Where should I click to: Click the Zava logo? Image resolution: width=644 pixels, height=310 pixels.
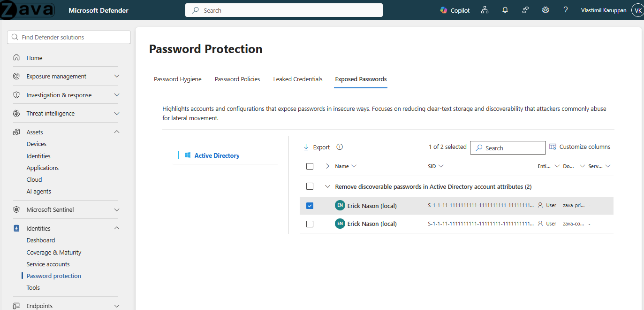point(27,10)
